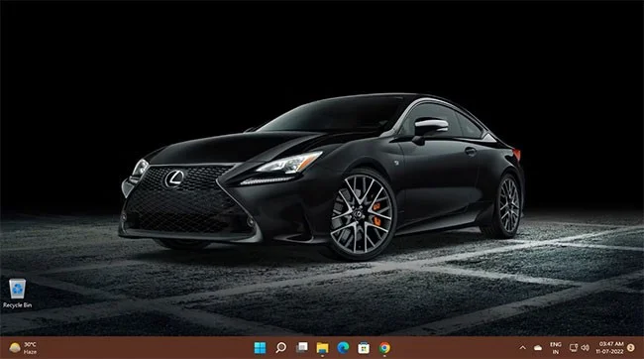
Task: Expand hidden system tray icons
Action: coord(522,348)
